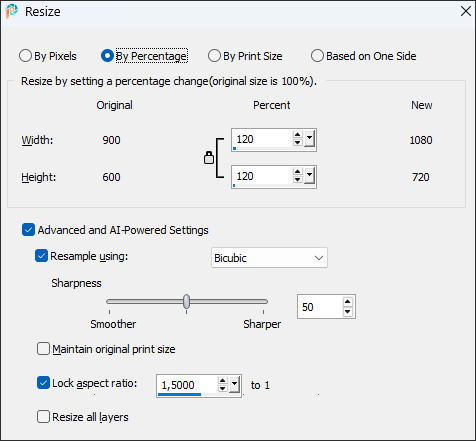The image size is (476, 441).
Task: Click the PaintShop Pro logo in title bar
Action: tap(11, 11)
